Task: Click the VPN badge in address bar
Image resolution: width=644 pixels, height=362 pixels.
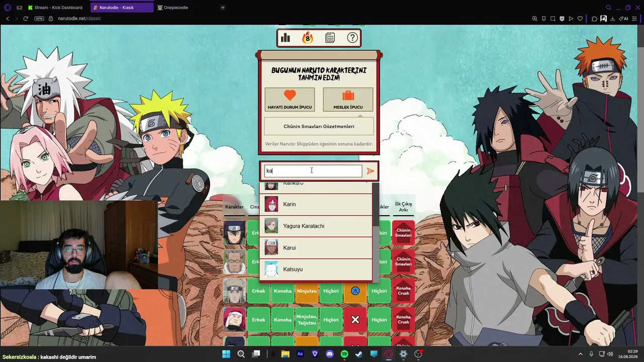Action: point(39,19)
